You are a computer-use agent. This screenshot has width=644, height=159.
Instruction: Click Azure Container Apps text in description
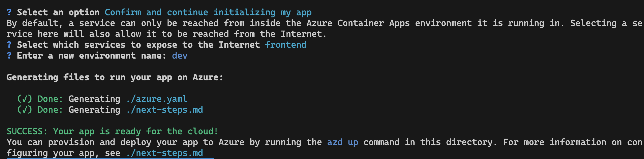358,23
